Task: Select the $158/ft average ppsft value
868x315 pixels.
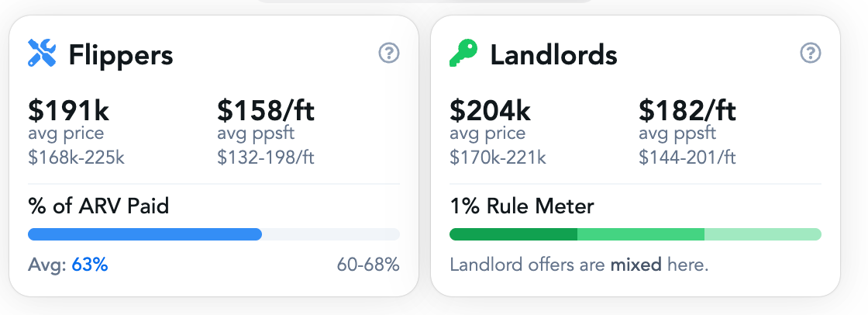Action: pos(266,110)
